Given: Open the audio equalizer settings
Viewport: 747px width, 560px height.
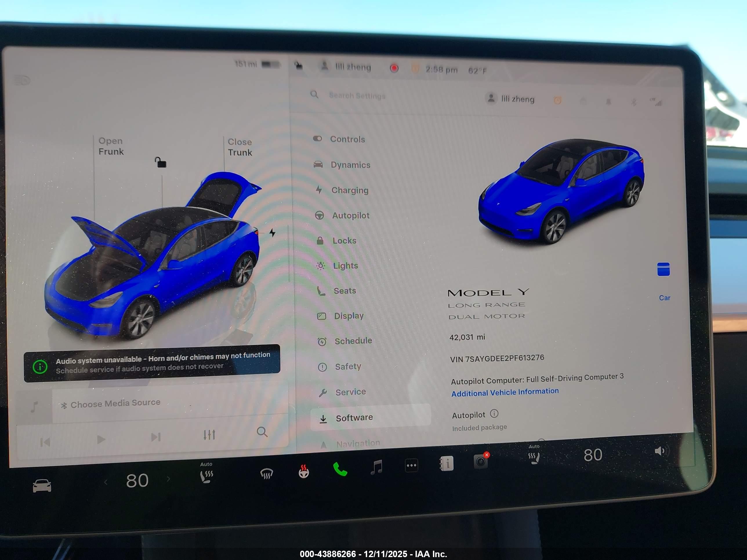Looking at the screenshot, I should (209, 434).
